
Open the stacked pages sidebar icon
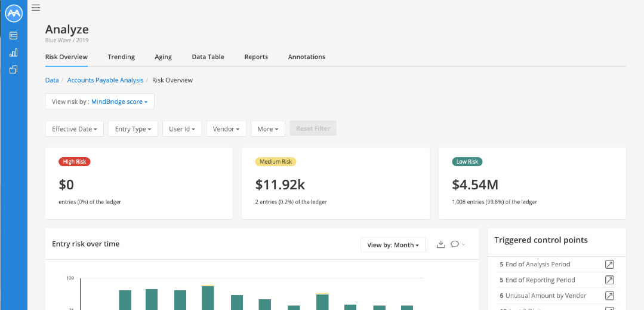[x=14, y=69]
